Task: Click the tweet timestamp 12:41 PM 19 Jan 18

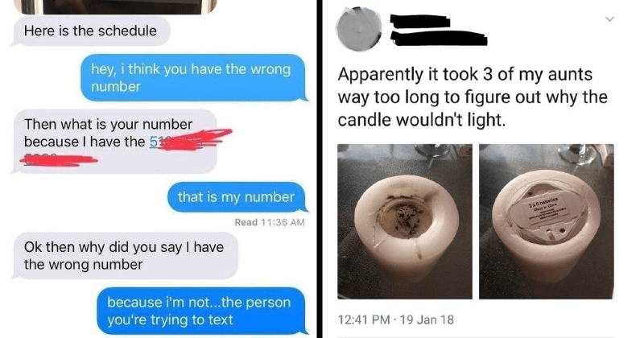Action: pyautogui.click(x=395, y=319)
